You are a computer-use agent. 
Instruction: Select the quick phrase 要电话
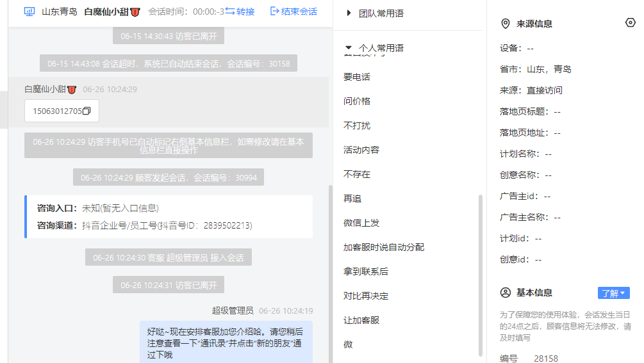tap(357, 77)
